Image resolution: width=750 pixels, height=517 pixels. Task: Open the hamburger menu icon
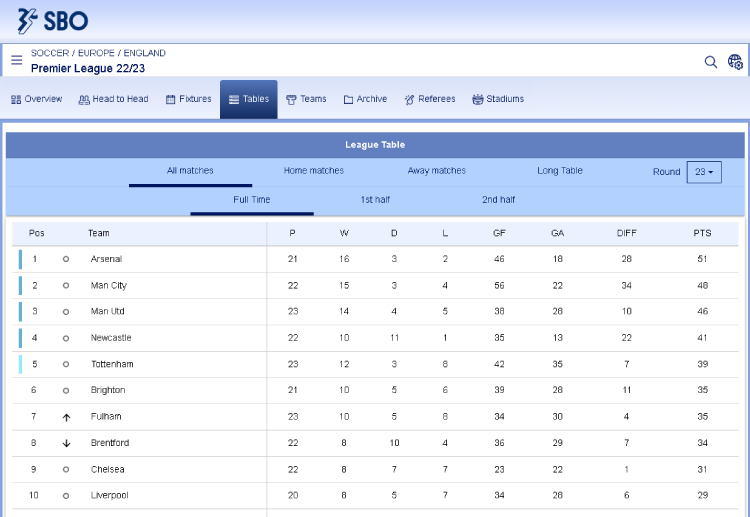(17, 61)
